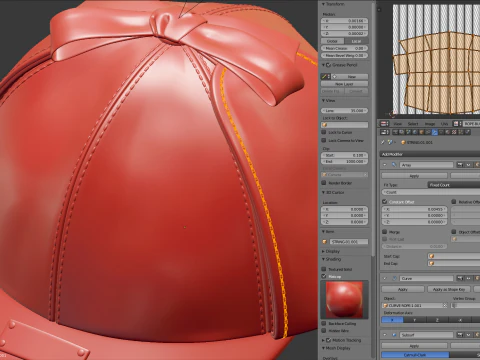Click the New Layer button

click(x=344, y=84)
